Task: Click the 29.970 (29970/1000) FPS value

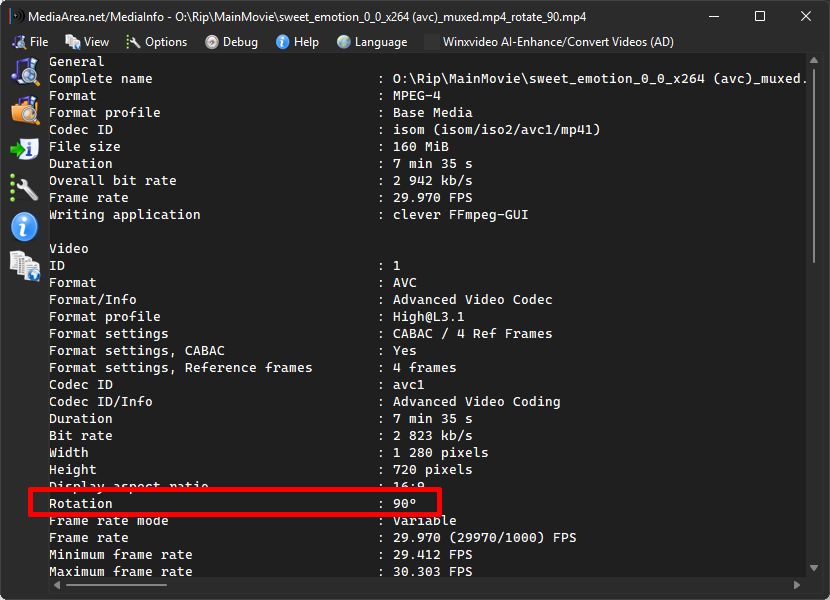Action: 484,538
